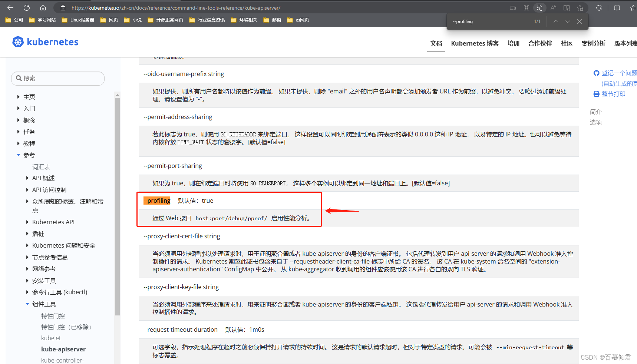Collapse the 组件工具 tree item
Viewport: 637px width, 364px height.
point(27,304)
